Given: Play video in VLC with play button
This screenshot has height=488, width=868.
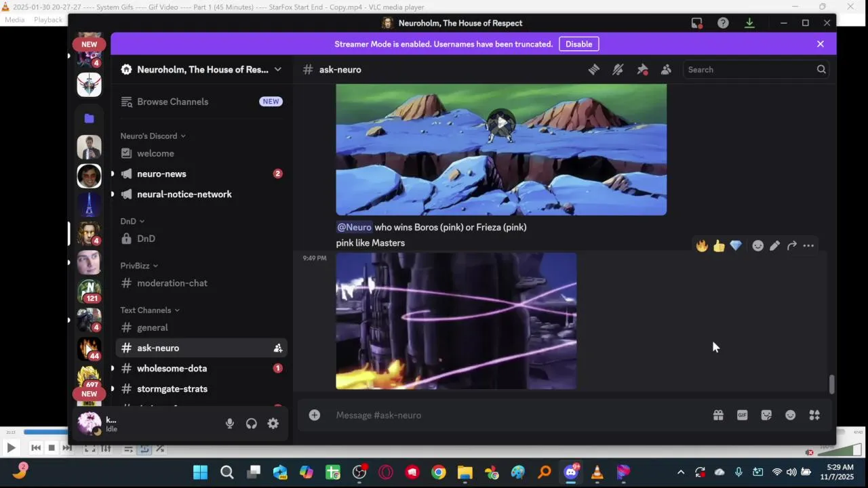Looking at the screenshot, I should click(11, 447).
